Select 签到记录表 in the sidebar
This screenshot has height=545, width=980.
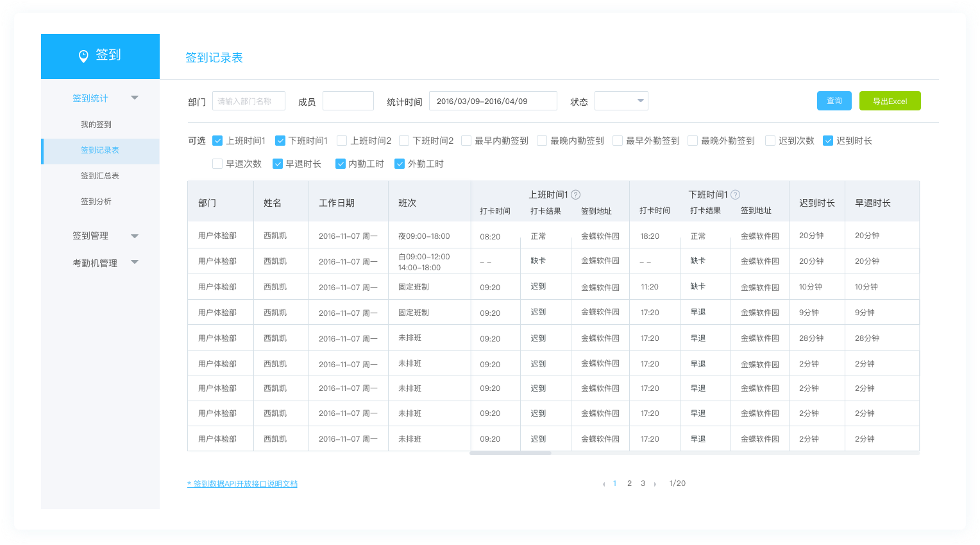100,151
